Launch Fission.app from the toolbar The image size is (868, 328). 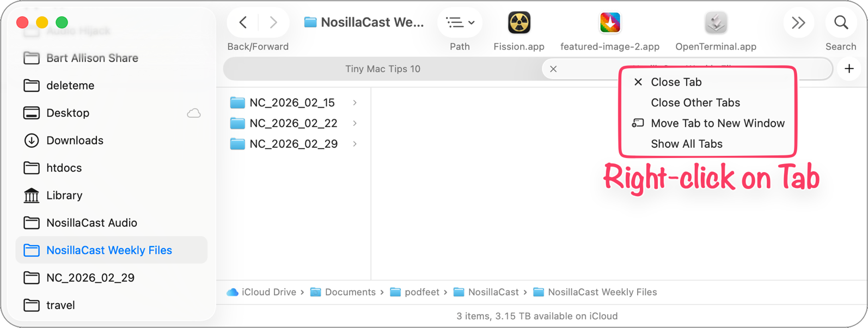tap(519, 23)
